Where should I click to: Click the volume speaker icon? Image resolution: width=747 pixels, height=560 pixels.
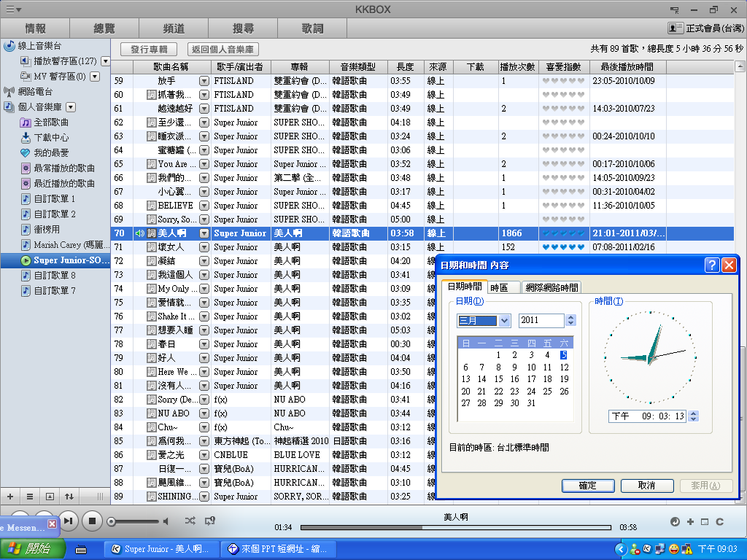point(166,521)
